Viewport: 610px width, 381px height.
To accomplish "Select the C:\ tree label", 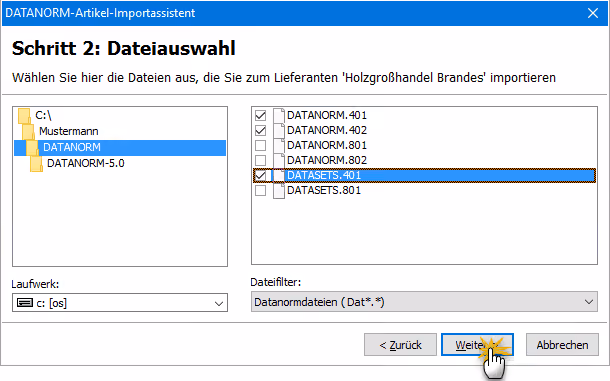I will (x=43, y=116).
